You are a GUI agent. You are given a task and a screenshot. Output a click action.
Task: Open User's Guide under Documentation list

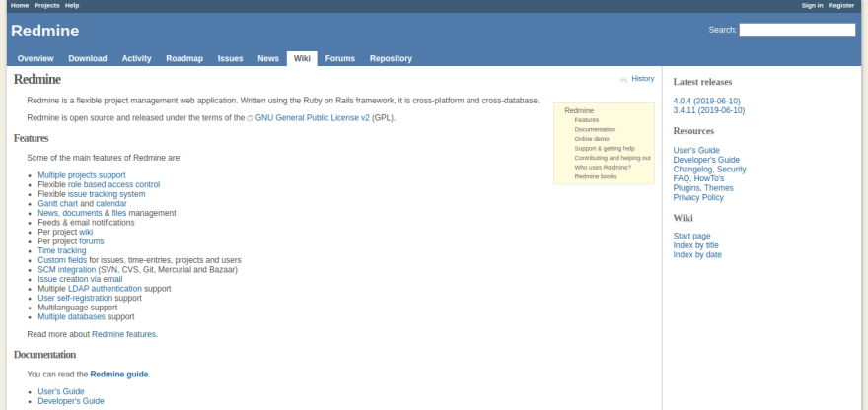(61, 391)
